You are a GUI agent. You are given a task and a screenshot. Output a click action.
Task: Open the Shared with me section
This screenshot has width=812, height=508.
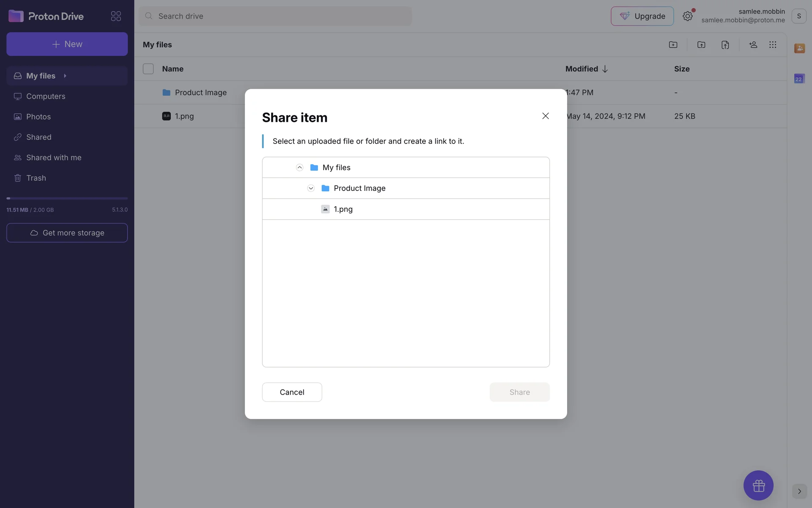coord(54,157)
